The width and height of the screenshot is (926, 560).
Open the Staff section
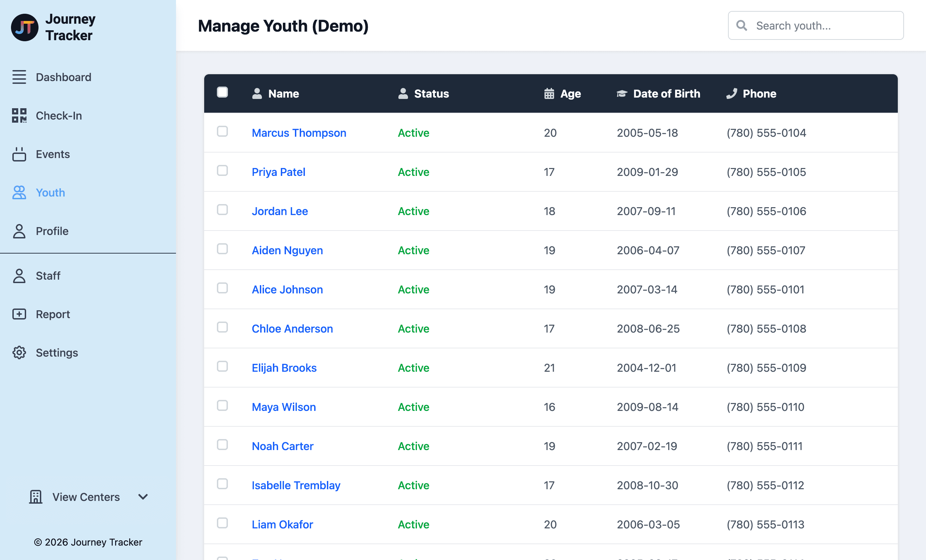tap(48, 276)
